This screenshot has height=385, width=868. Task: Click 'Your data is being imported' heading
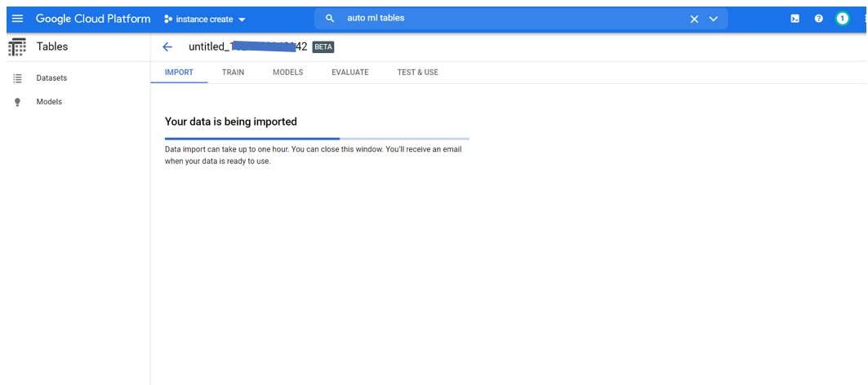tap(231, 122)
